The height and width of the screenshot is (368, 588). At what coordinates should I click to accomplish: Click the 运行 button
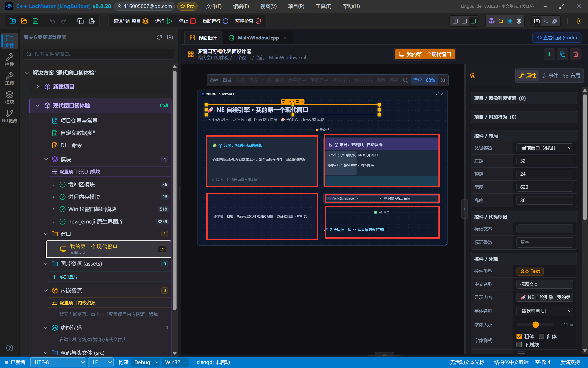163,21
